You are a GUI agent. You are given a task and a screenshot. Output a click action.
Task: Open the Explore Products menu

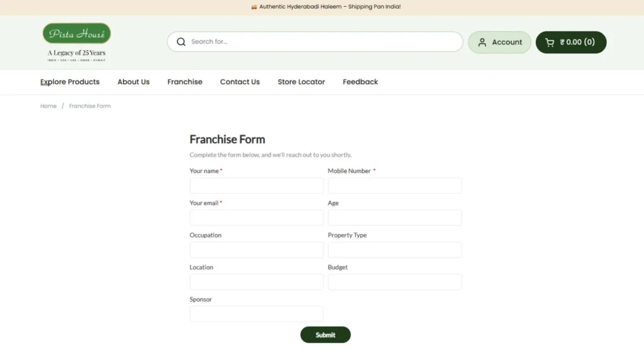tap(69, 82)
